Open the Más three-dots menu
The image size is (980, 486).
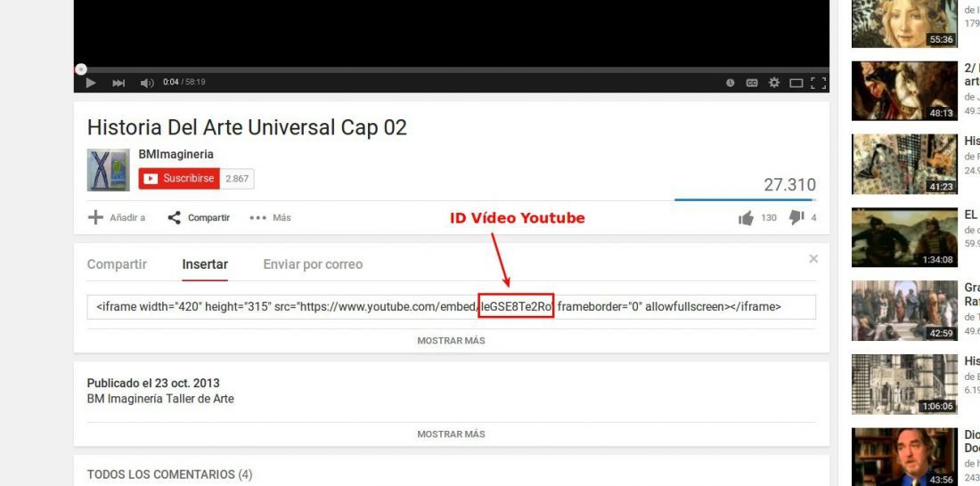click(x=270, y=217)
